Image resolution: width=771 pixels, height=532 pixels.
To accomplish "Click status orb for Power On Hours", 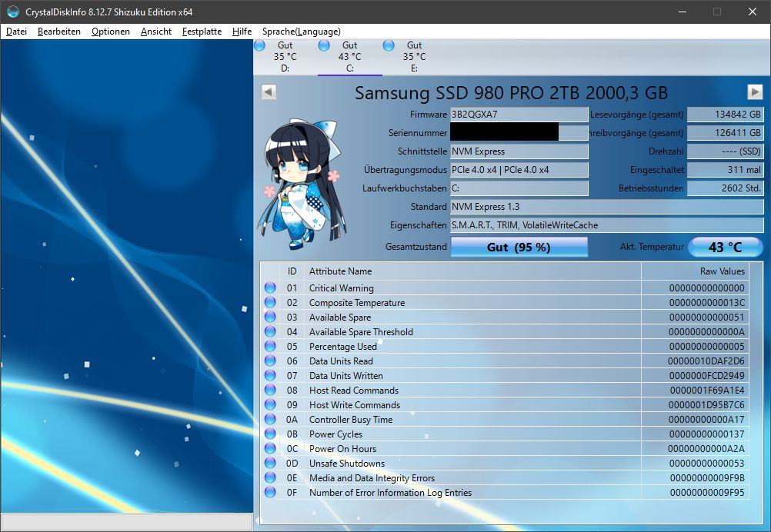I will [x=270, y=448].
